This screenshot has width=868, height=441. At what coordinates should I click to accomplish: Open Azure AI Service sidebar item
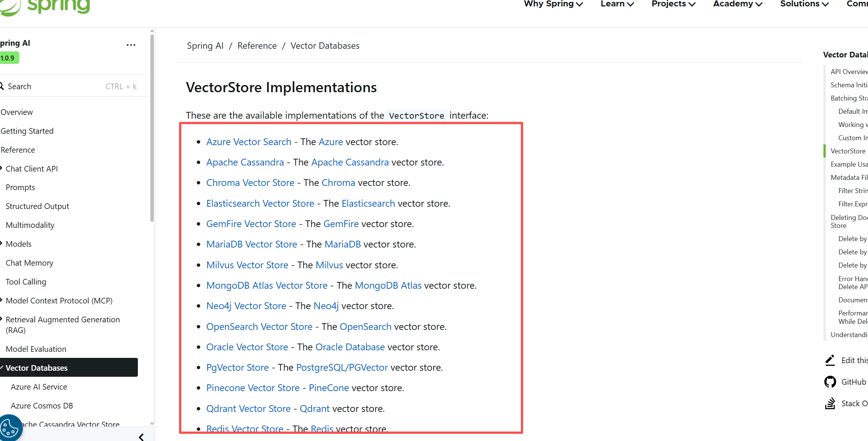39,387
